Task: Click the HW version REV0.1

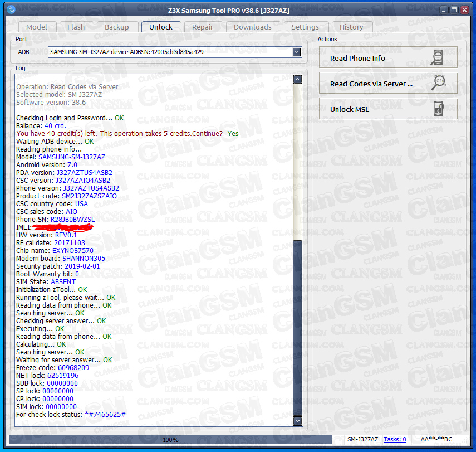Action: [x=66, y=235]
